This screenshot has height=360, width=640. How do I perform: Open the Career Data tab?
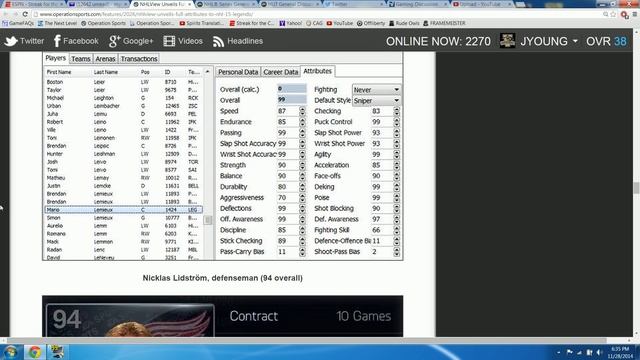coord(280,72)
